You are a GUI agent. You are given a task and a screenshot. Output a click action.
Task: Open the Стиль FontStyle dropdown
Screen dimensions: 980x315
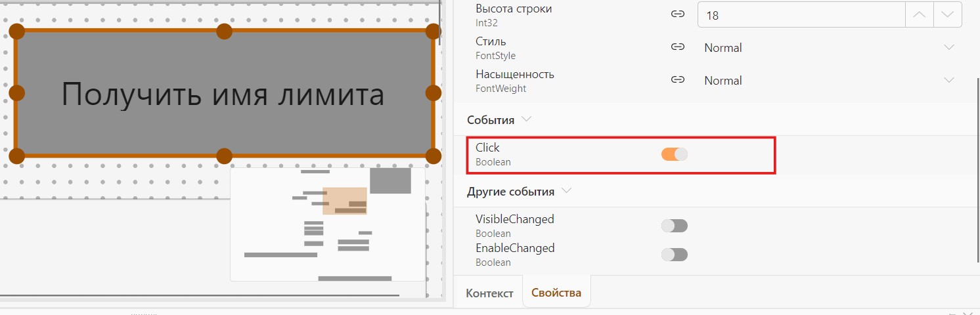[x=830, y=47]
